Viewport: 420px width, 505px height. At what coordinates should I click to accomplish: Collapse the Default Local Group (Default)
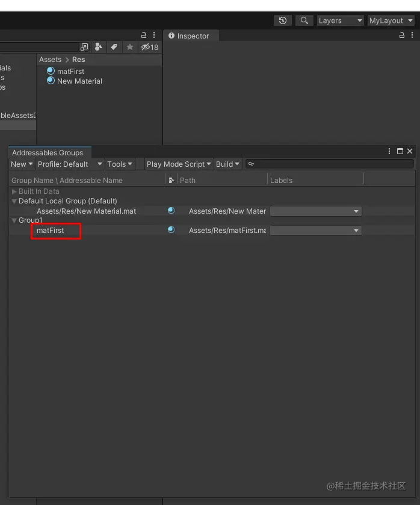click(14, 201)
